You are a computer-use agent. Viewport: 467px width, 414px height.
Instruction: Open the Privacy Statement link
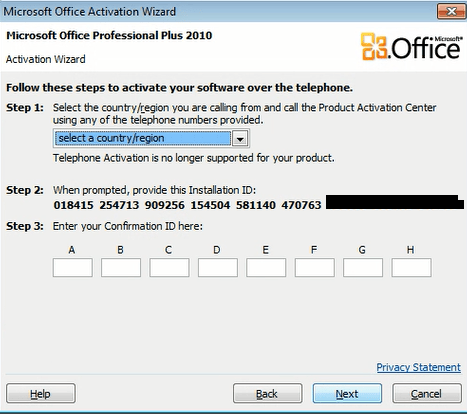[418, 367]
